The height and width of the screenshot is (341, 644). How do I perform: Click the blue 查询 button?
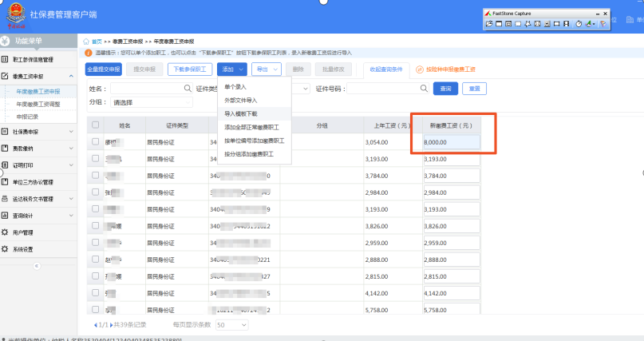click(446, 88)
